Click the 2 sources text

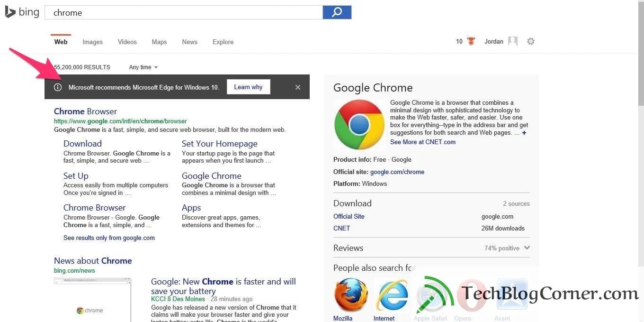tap(516, 203)
